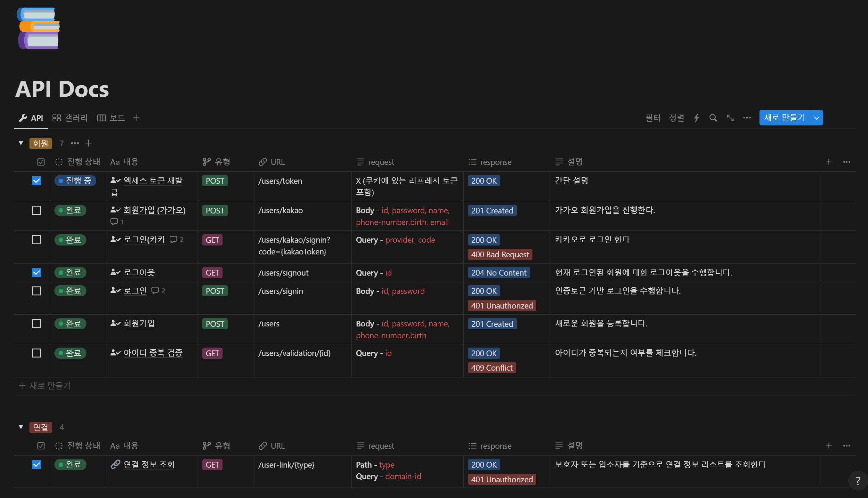Click the expand to full page icon
This screenshot has height=498, width=868.
point(730,118)
